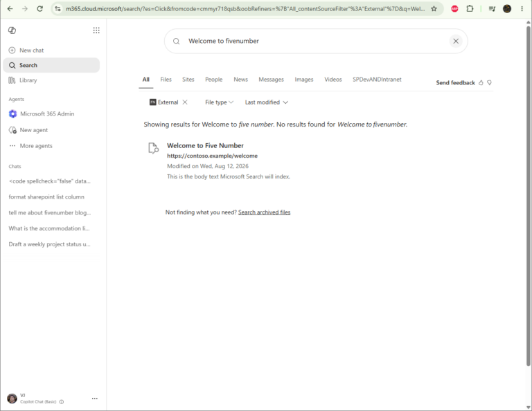Image resolution: width=532 pixels, height=411 pixels.
Task: Click the External source filter chip
Action: click(x=164, y=102)
